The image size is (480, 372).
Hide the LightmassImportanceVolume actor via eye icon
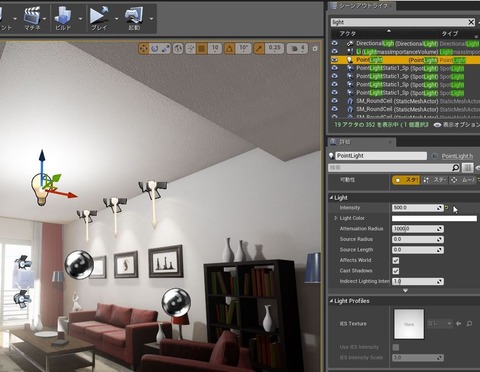tap(334, 52)
